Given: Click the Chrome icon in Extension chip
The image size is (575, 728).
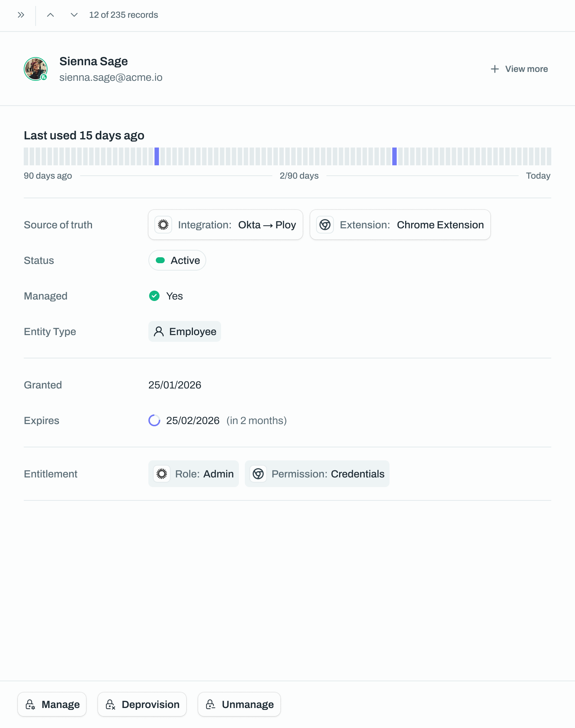Looking at the screenshot, I should click(x=325, y=225).
